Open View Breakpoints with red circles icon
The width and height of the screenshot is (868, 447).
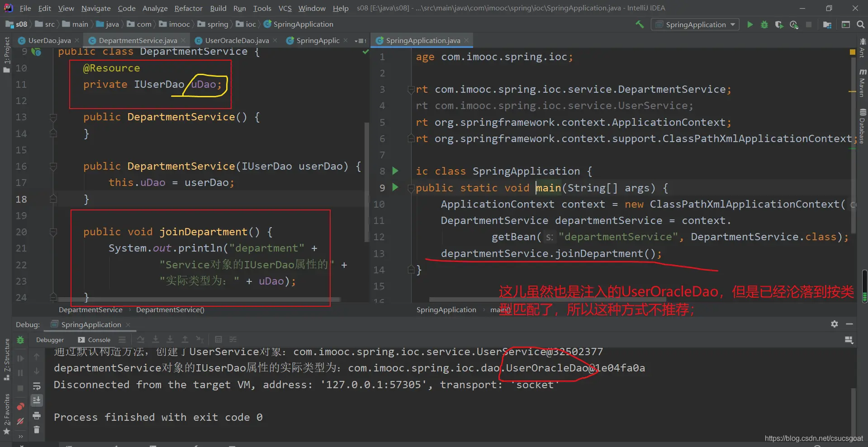pos(20,406)
